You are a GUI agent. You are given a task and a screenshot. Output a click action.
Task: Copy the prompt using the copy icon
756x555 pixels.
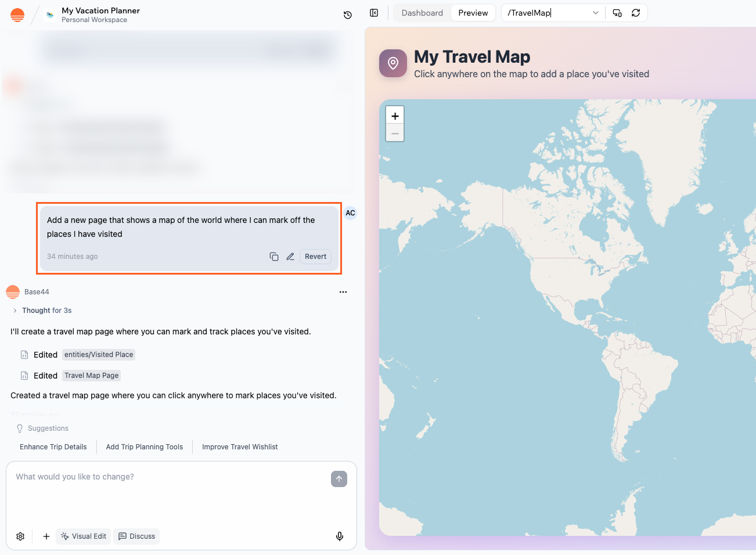click(x=274, y=256)
